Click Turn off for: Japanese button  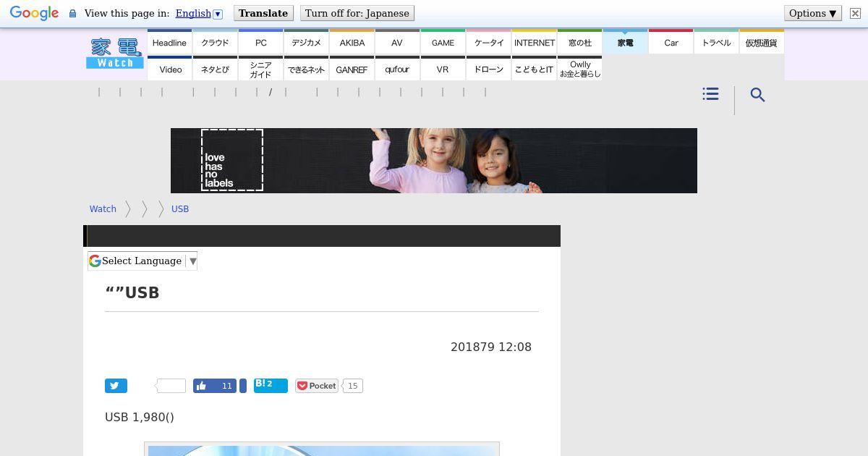click(357, 13)
